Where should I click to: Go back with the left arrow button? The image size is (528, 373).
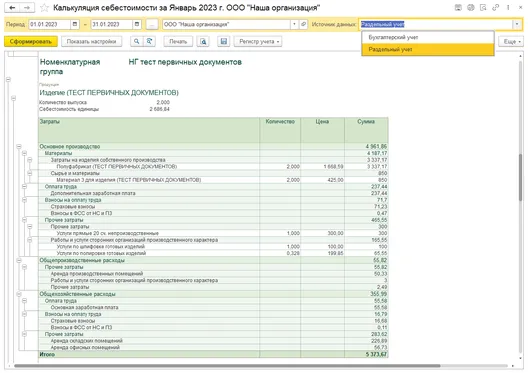pyautogui.click(x=12, y=7)
